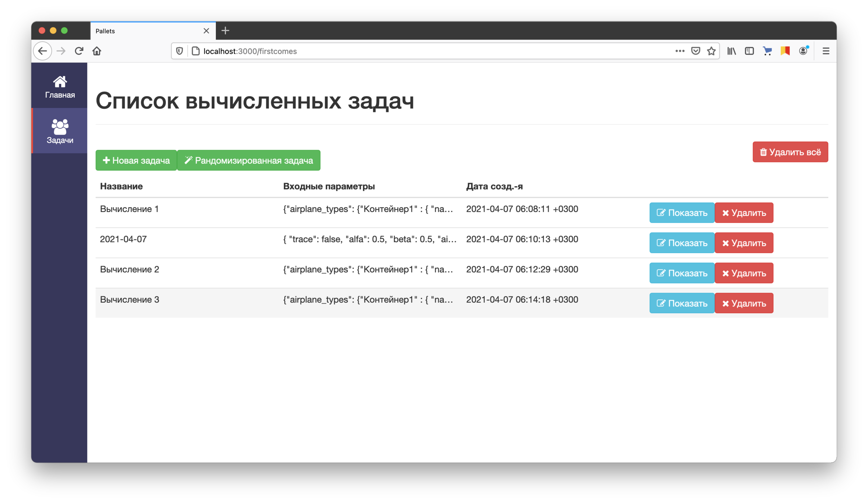Click Рандомизированная задача button
The image size is (868, 504).
point(249,161)
